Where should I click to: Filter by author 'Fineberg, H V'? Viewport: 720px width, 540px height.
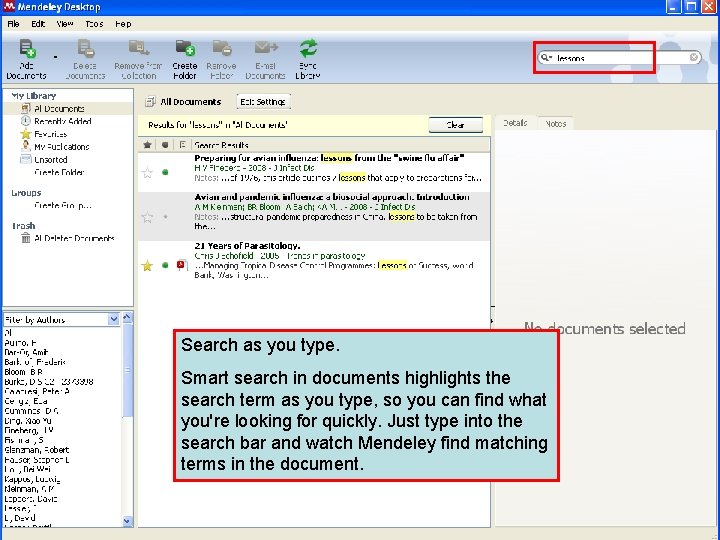(29, 430)
